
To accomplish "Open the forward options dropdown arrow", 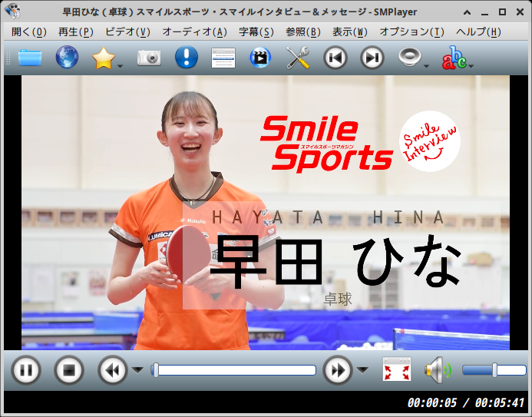I will (362, 370).
